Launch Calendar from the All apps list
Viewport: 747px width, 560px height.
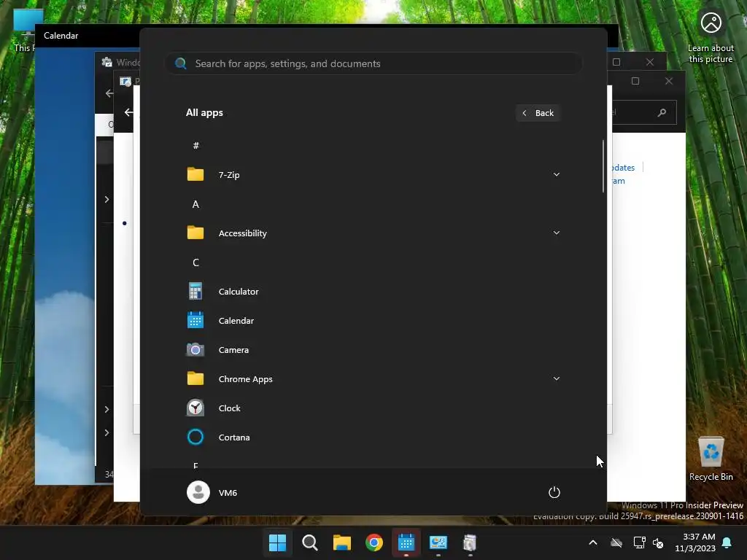[373, 321]
